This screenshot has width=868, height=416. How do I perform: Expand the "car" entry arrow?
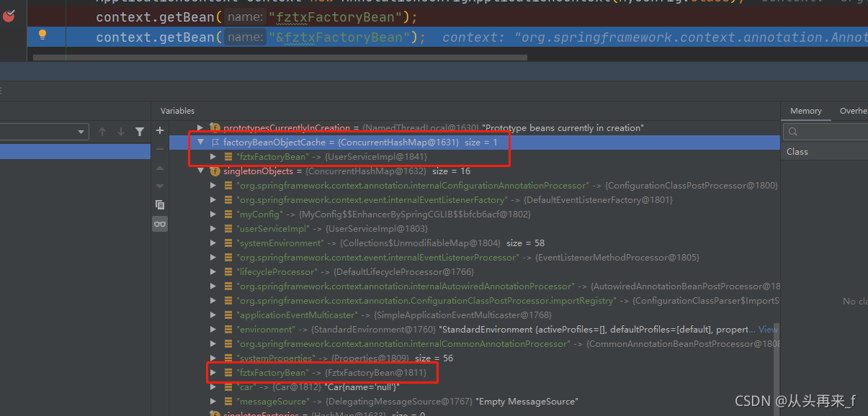[213, 387]
